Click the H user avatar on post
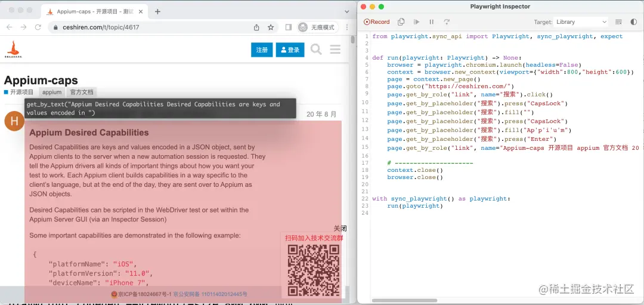 tap(14, 121)
